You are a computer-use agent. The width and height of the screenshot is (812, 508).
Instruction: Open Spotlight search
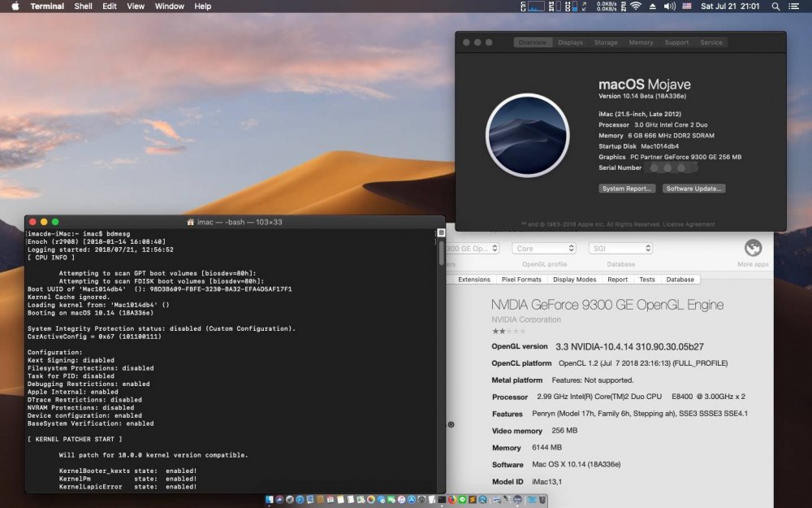pyautogui.click(x=775, y=7)
